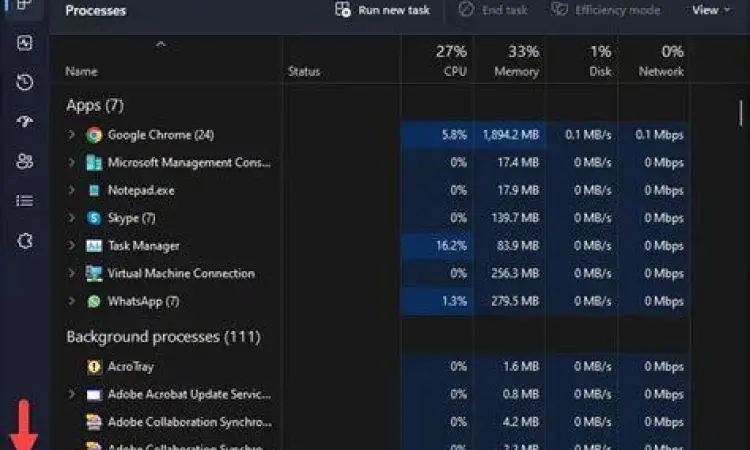
Task: Click WhatsApp's 279.5 MB memory value
Action: point(515,301)
